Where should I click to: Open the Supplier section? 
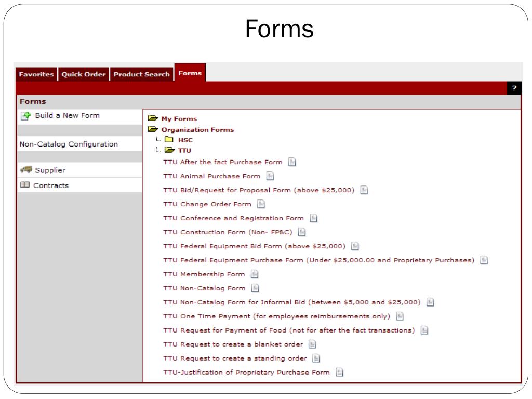[50, 170]
